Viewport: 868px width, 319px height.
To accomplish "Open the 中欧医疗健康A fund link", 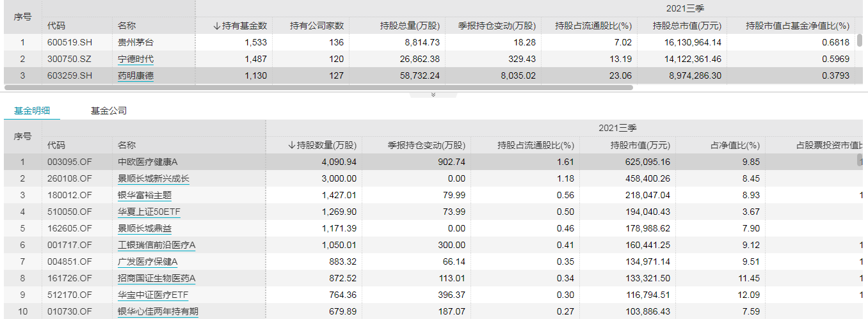I will (148, 162).
